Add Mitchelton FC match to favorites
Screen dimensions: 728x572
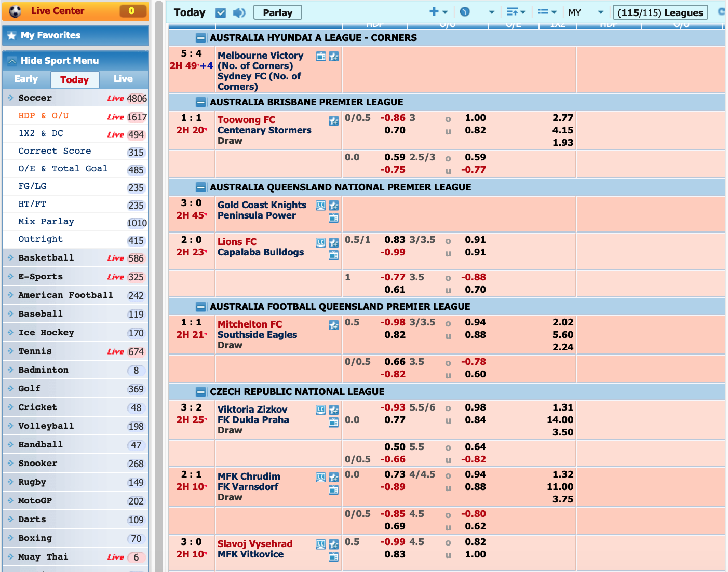pos(333,325)
